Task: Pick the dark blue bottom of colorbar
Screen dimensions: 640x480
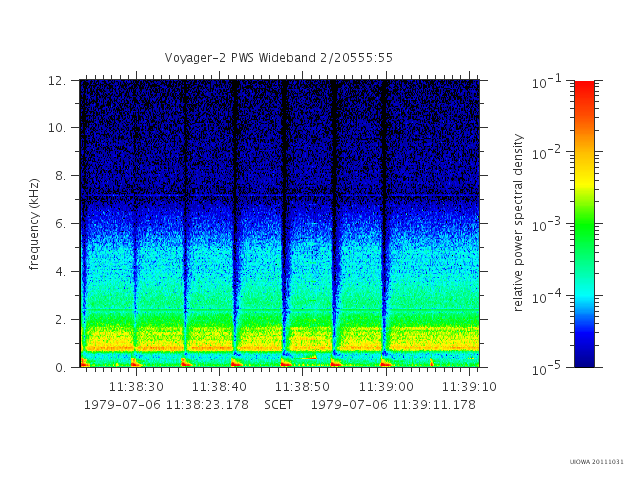Action: [584, 359]
